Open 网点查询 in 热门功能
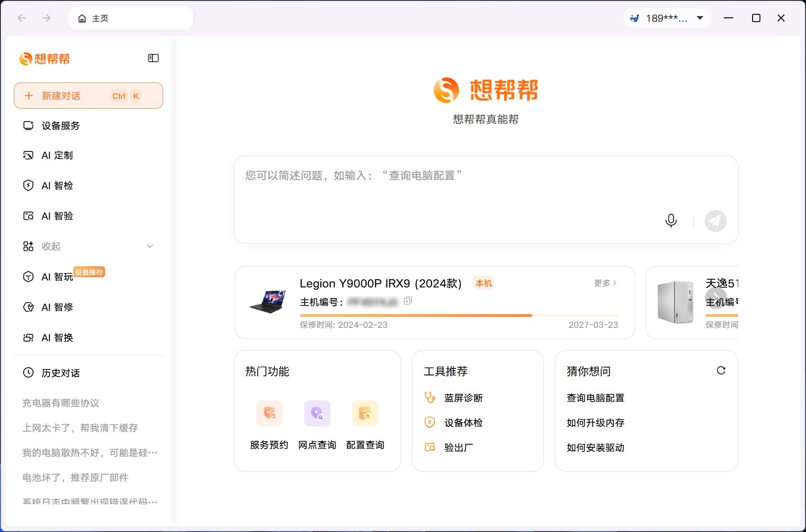Image resolution: width=806 pixels, height=532 pixels. click(317, 426)
